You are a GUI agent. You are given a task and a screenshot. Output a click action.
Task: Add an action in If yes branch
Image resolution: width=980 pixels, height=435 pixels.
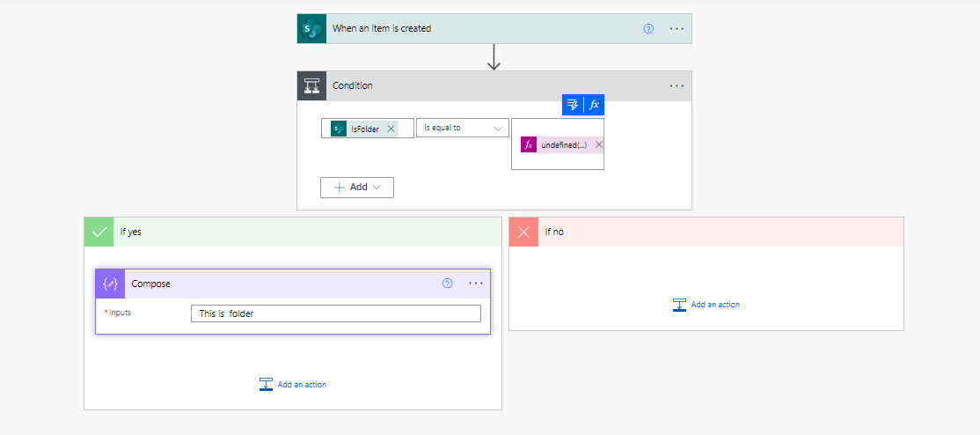pyautogui.click(x=293, y=385)
